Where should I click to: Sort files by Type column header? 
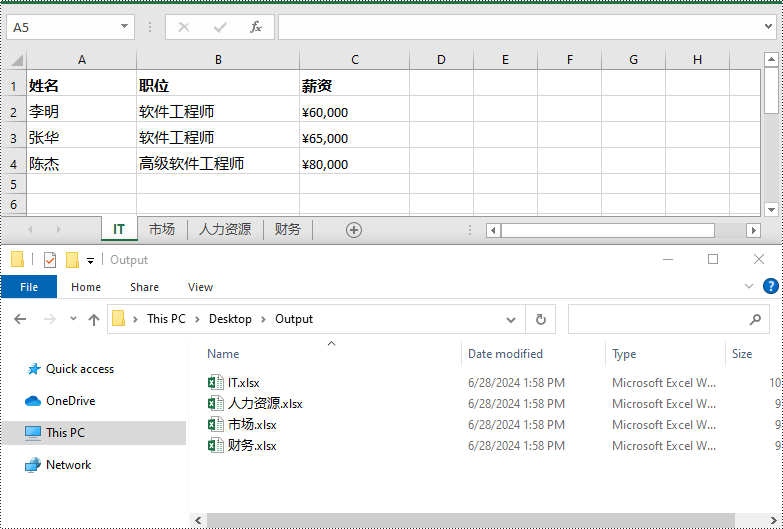[624, 354]
